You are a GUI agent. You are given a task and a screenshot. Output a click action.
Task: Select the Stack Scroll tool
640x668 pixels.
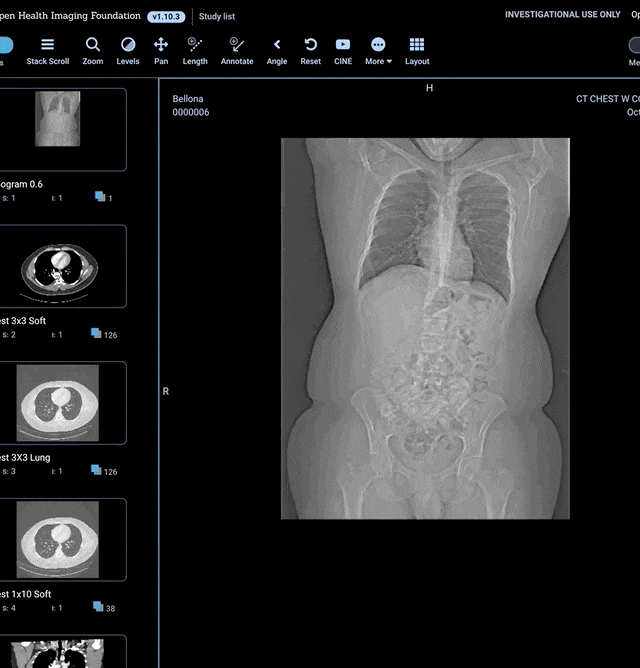pyautogui.click(x=47, y=52)
